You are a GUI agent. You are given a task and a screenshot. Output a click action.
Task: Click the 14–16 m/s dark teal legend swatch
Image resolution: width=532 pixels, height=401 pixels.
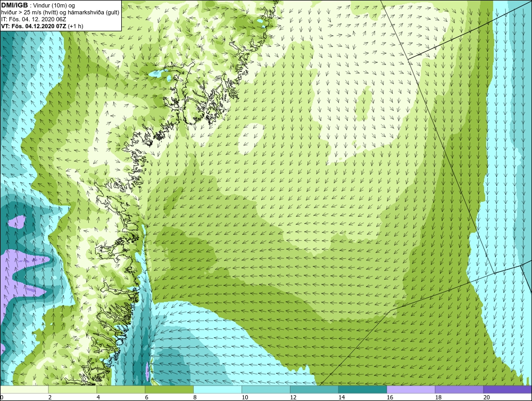point(363,389)
